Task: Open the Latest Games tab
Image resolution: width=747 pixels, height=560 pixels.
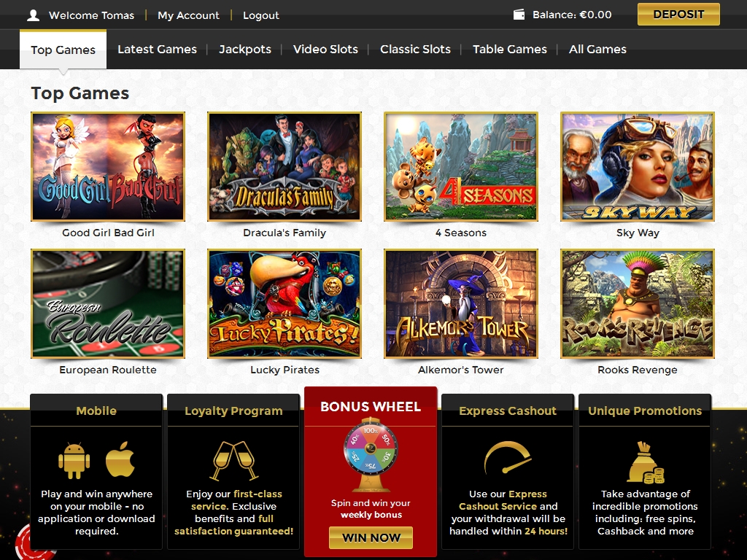Action: [157, 50]
